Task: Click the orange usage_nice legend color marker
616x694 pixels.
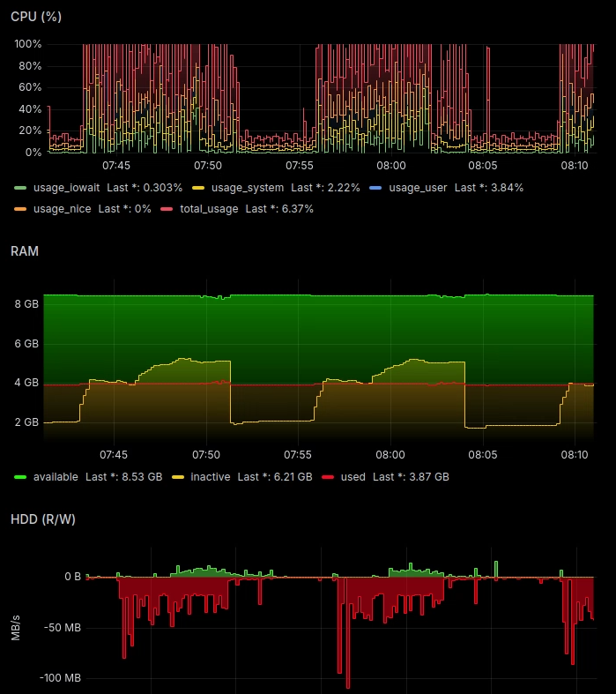Action: (x=20, y=209)
